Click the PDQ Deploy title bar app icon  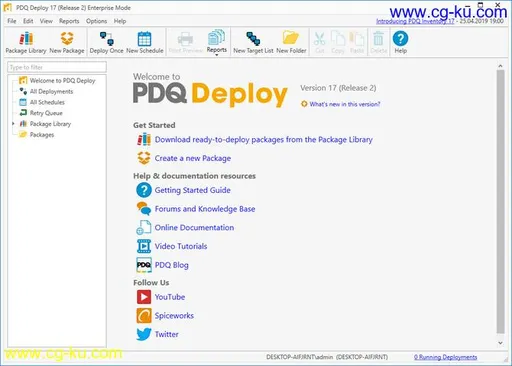8,7
